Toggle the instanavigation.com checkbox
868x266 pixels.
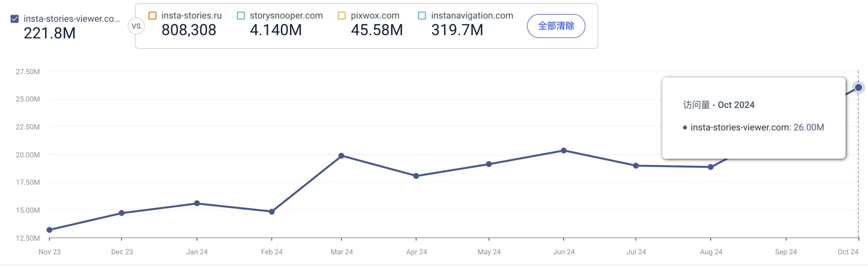click(x=422, y=16)
